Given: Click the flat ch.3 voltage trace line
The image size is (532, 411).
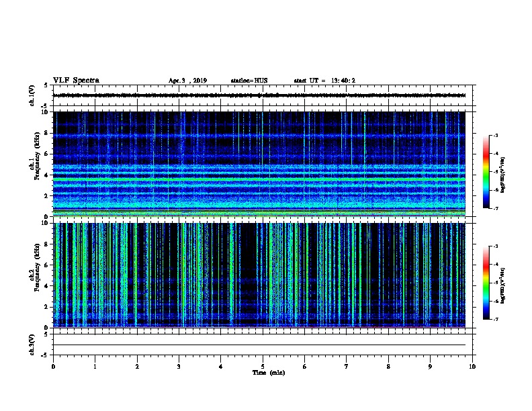Looking at the screenshot, I should [259, 345].
